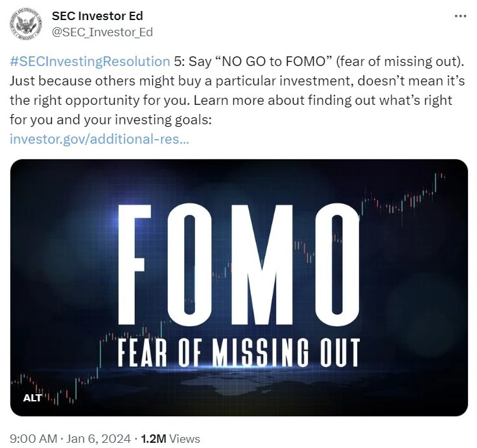Click the 9:00 AM post timestamp
Viewport: 477px width, 448px height.
[34, 438]
